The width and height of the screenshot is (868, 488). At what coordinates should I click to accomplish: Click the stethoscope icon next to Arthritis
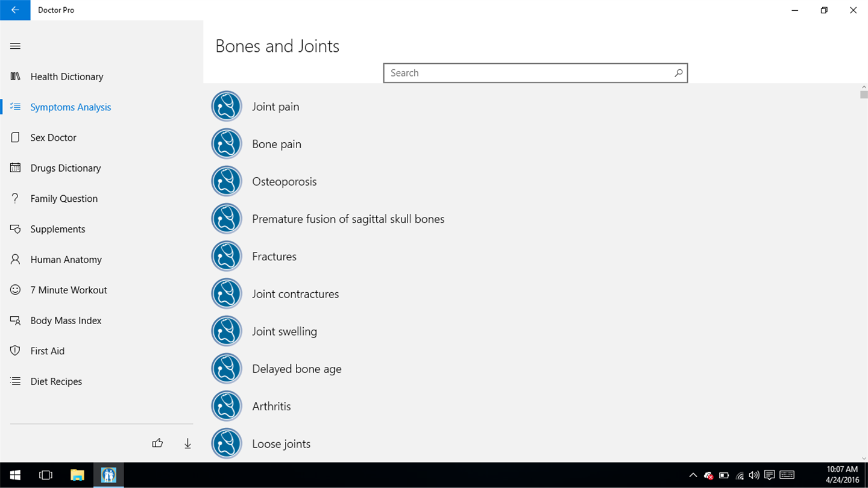[227, 406]
